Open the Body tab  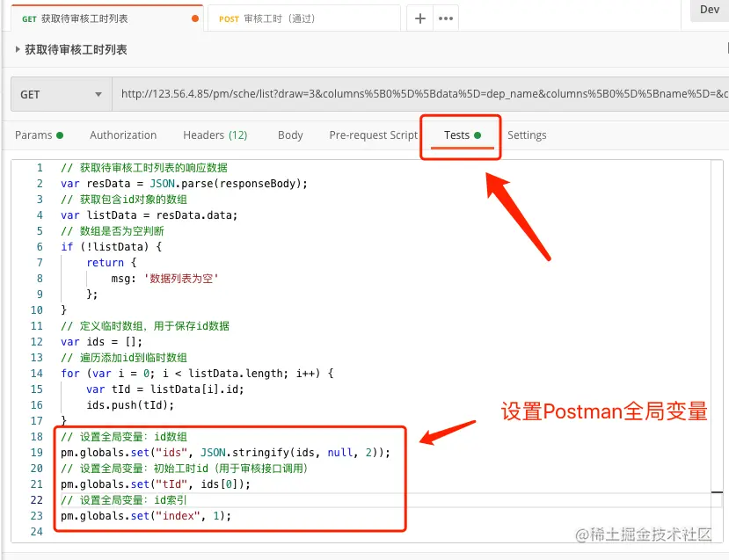[290, 135]
